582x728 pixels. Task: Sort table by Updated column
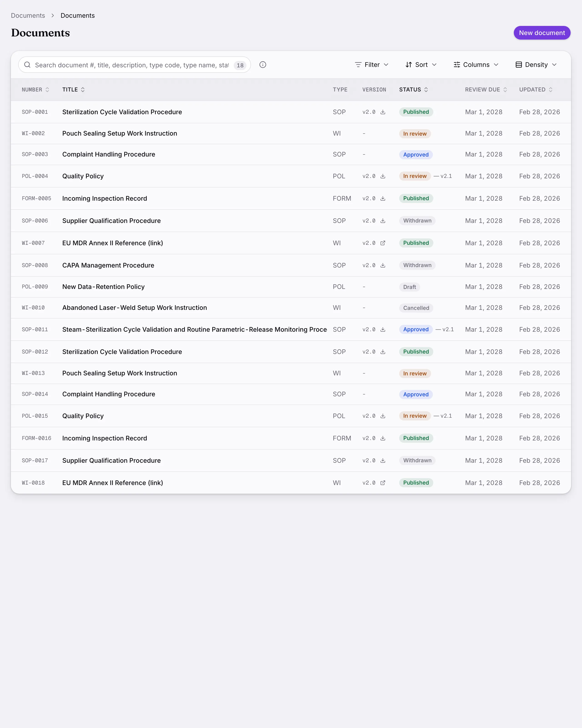[x=536, y=90]
